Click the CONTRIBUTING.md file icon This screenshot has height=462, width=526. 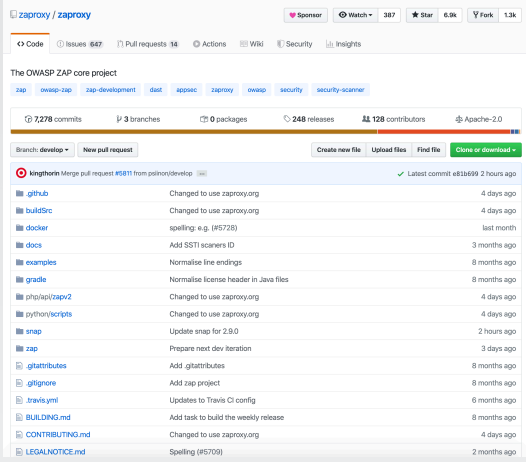pos(19,434)
